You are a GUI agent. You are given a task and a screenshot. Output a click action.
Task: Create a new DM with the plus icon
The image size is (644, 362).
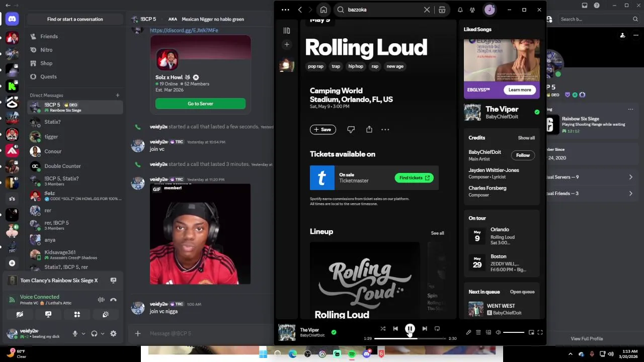118,96
